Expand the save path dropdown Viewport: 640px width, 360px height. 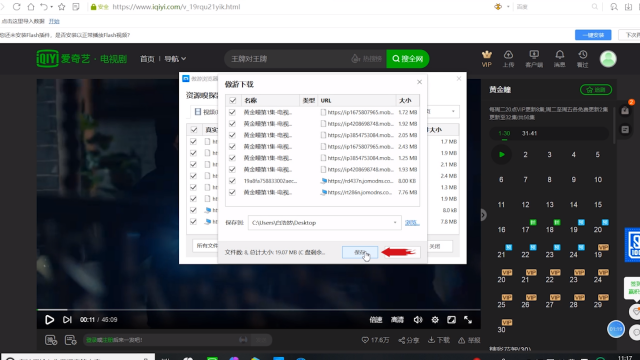click(395, 222)
